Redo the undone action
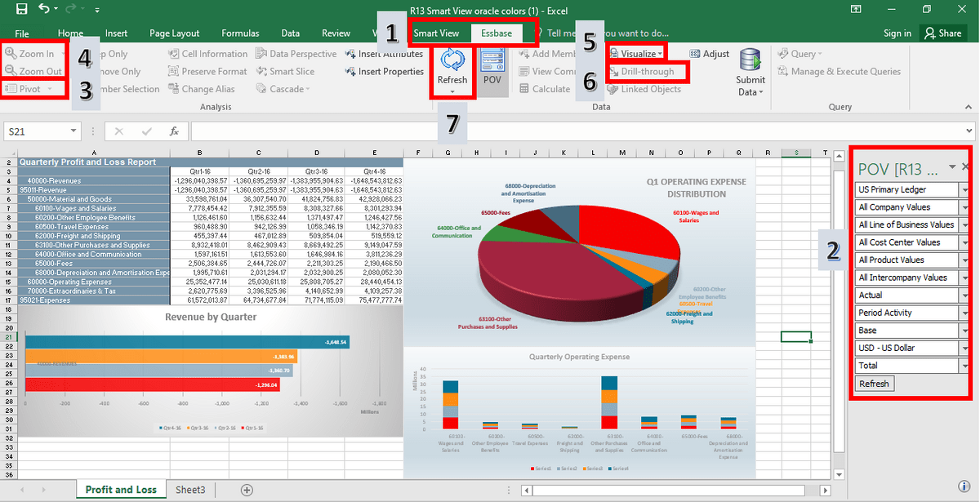This screenshot has width=980, height=502. coord(69,10)
